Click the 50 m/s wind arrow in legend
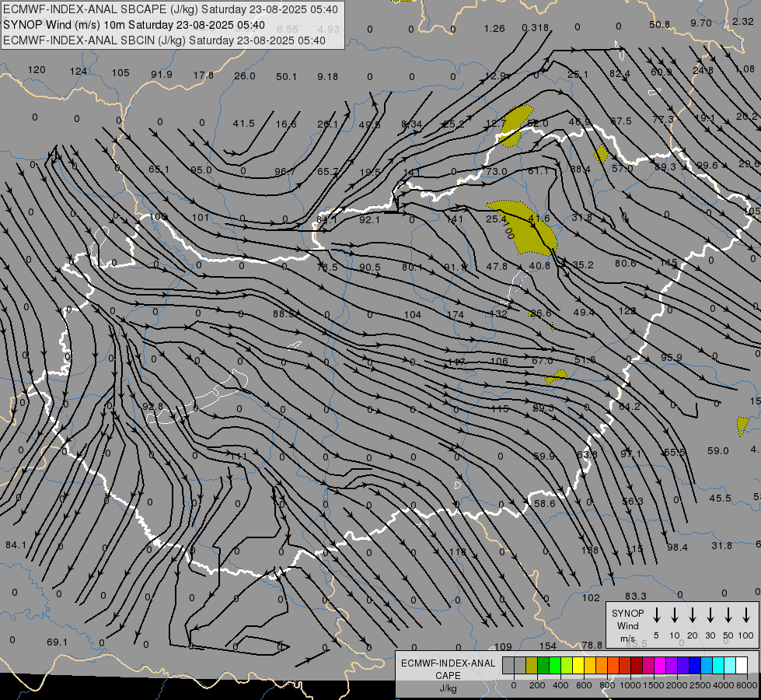The image size is (761, 700). tap(728, 615)
